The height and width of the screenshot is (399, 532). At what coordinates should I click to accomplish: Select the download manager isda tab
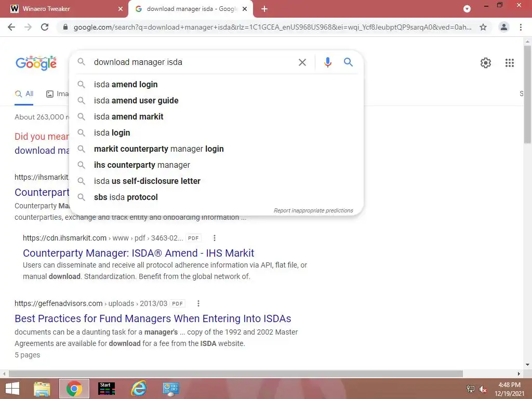(x=191, y=9)
